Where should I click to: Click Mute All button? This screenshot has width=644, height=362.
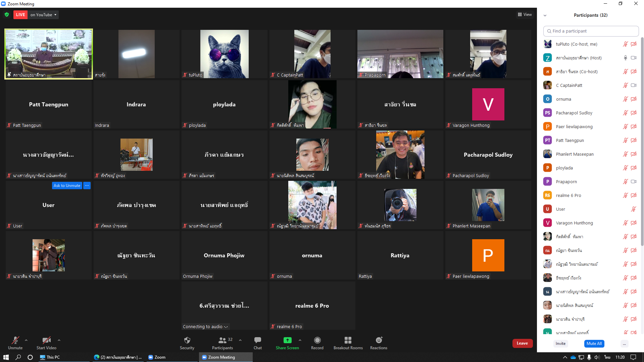click(594, 344)
